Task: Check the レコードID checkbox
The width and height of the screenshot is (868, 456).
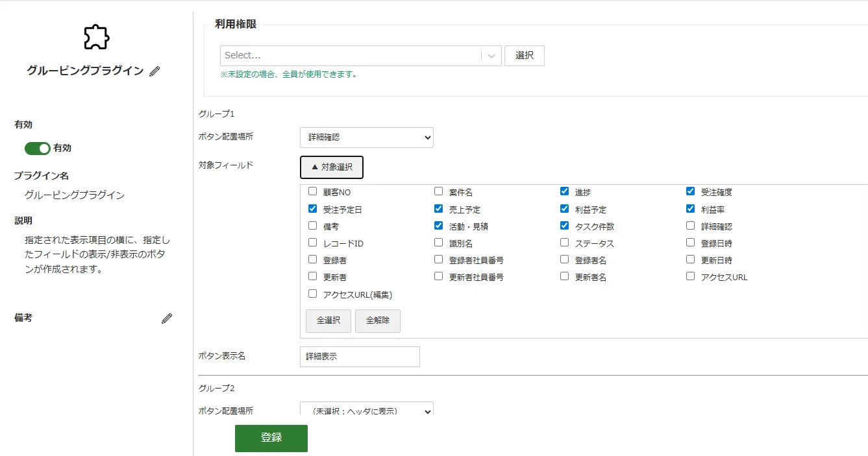Action: (x=312, y=243)
